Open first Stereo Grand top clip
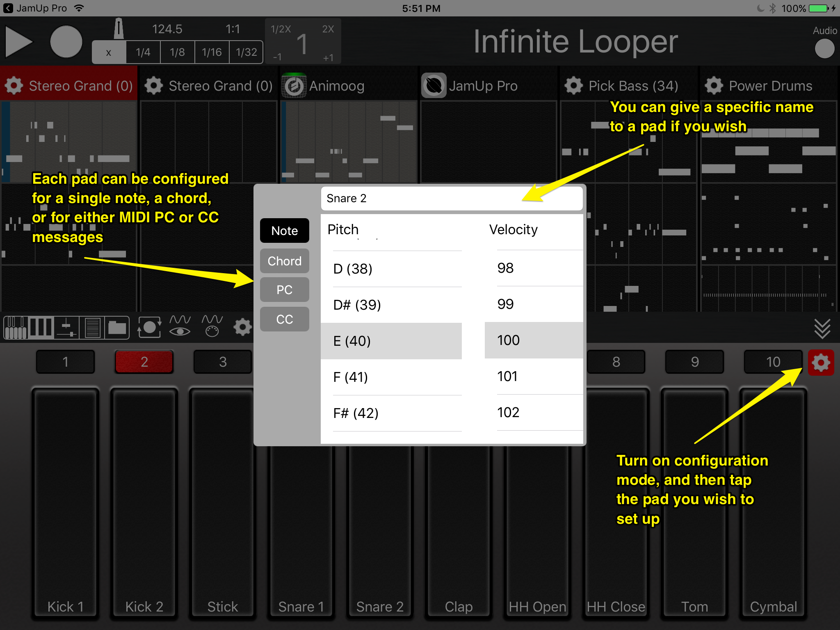Image resolution: width=840 pixels, height=630 pixels. pos(69,142)
